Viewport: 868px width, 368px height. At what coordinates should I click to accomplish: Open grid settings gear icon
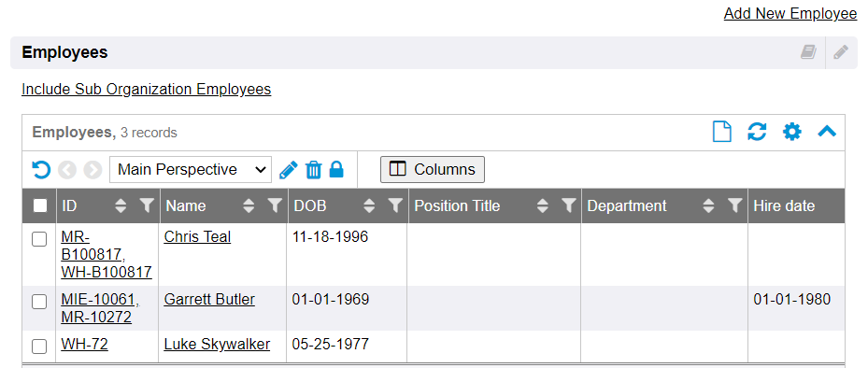click(792, 133)
